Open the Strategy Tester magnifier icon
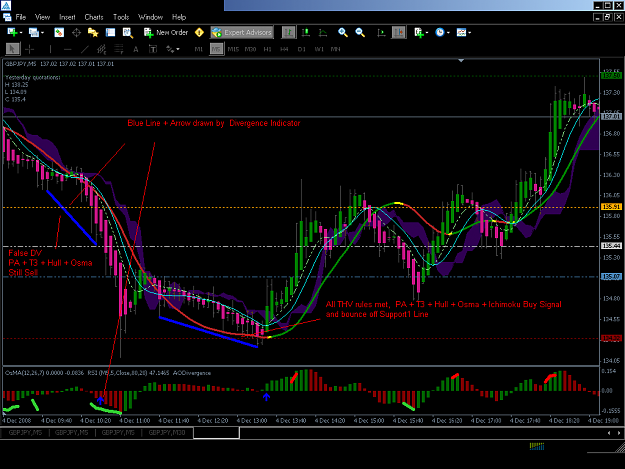Viewport: 625px width, 469px height. 128,33
